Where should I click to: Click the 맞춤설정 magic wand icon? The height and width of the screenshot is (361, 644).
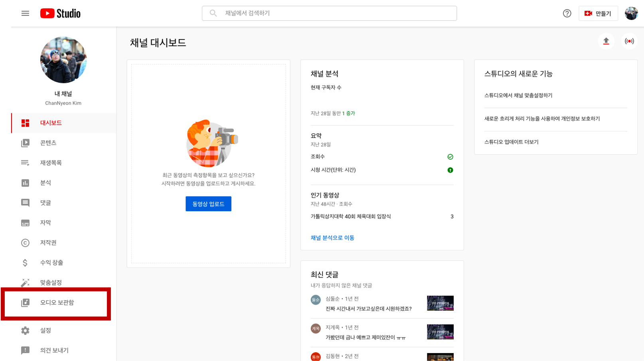tap(25, 283)
